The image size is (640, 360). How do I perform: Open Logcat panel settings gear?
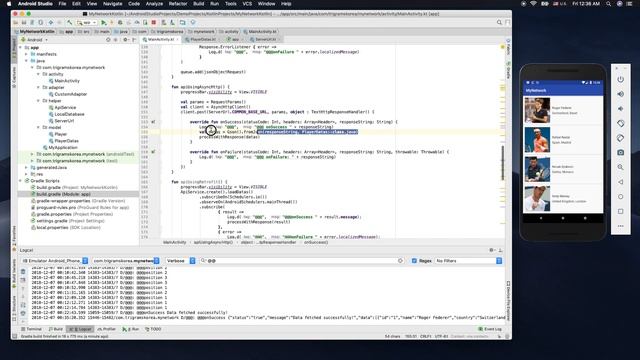pyautogui.click(x=491, y=250)
